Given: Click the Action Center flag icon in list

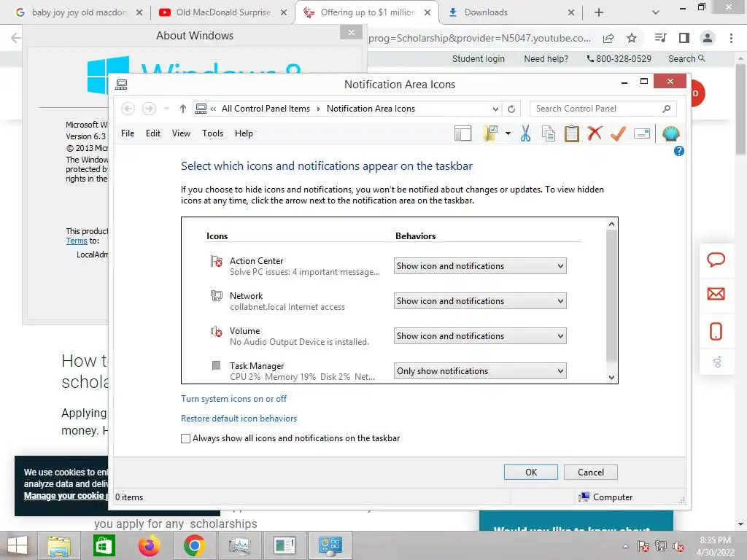Looking at the screenshot, I should [216, 261].
